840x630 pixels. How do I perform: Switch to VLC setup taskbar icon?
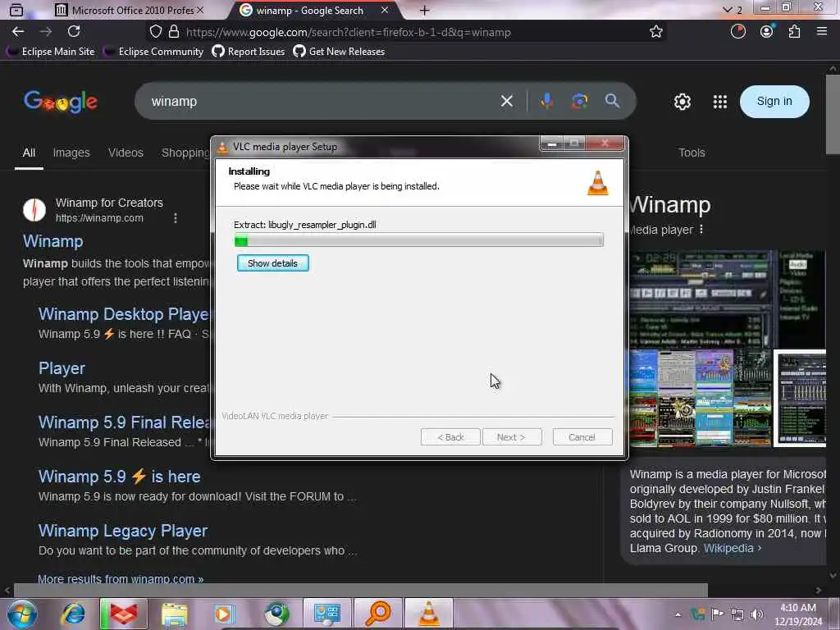(x=428, y=614)
